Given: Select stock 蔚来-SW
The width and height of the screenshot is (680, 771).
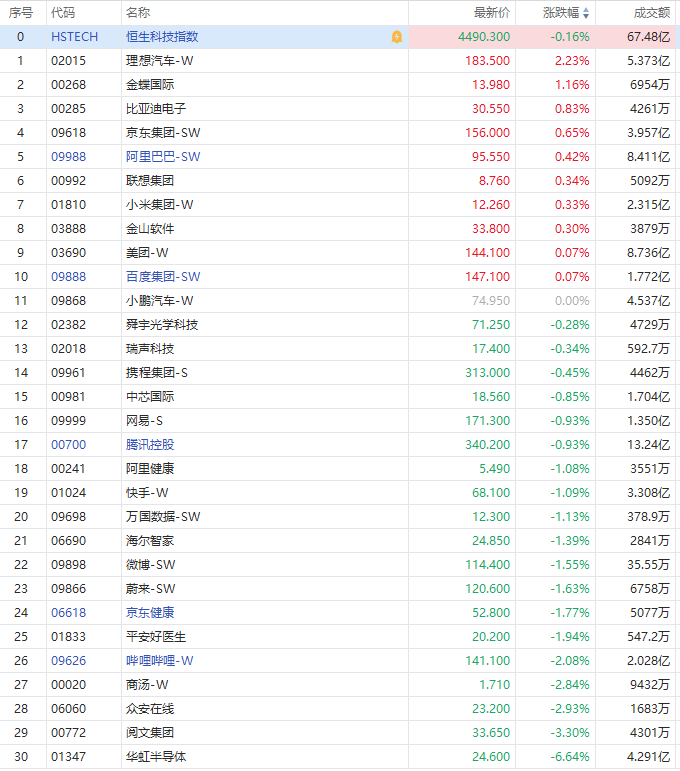Looking at the screenshot, I should pyautogui.click(x=150, y=589).
